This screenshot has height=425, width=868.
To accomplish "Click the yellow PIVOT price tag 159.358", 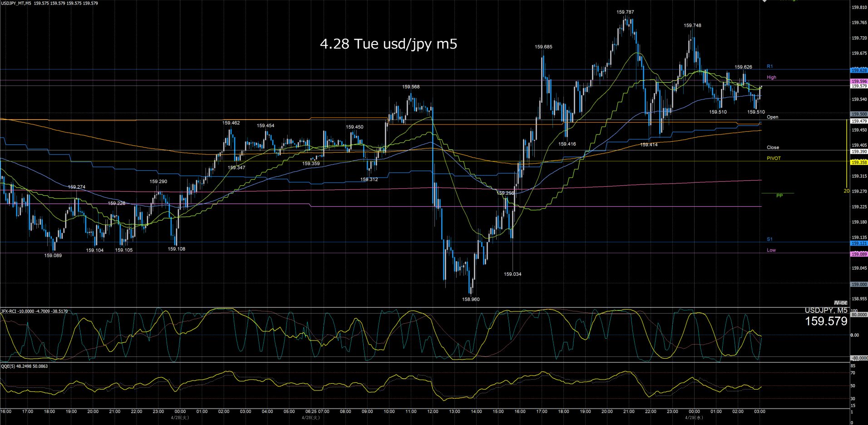I will [x=858, y=162].
